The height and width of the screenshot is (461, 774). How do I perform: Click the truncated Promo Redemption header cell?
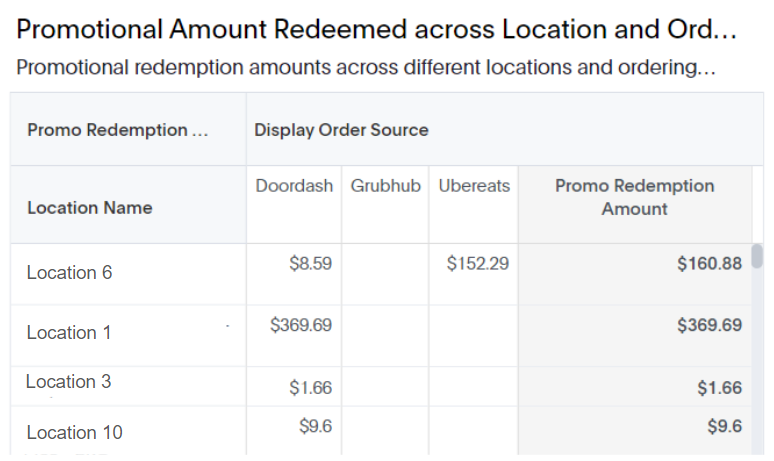(118, 130)
